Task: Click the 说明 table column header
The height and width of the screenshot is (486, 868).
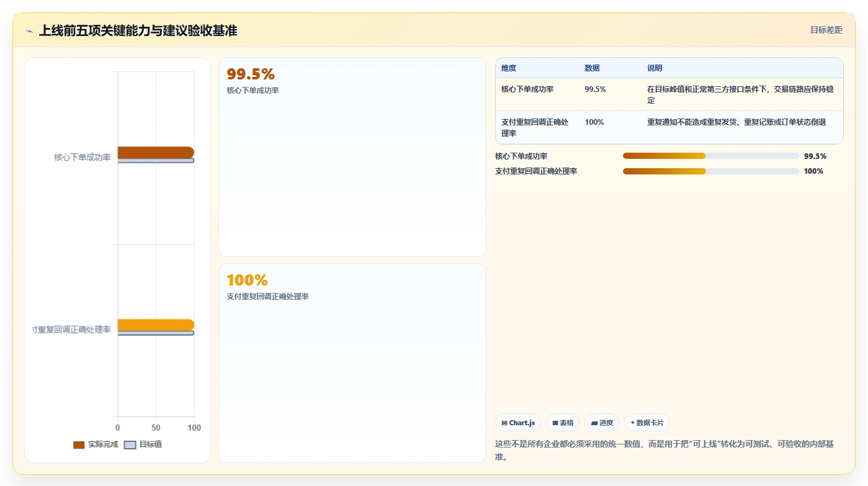Action: coord(655,68)
